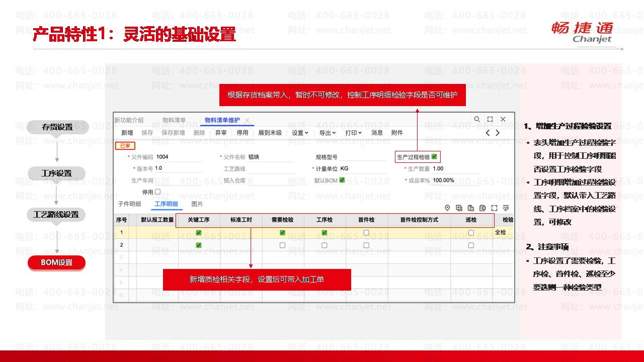Click the 成品率% field showing 100.00%
This screenshot has height=362, width=644.
pos(455,180)
